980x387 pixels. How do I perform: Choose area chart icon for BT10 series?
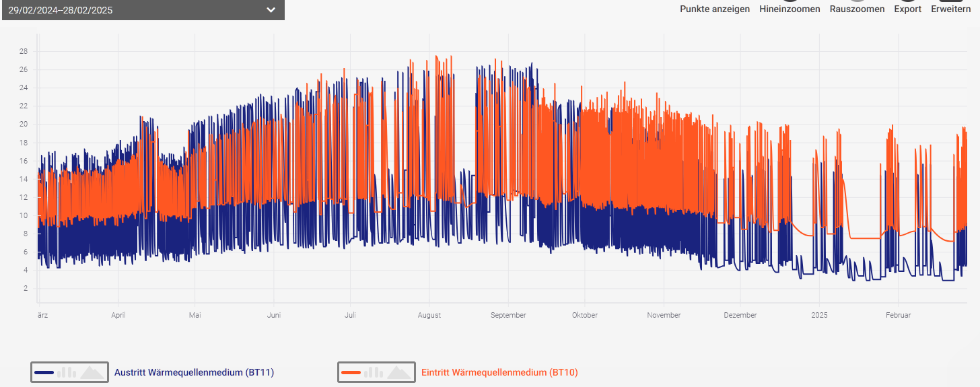399,372
